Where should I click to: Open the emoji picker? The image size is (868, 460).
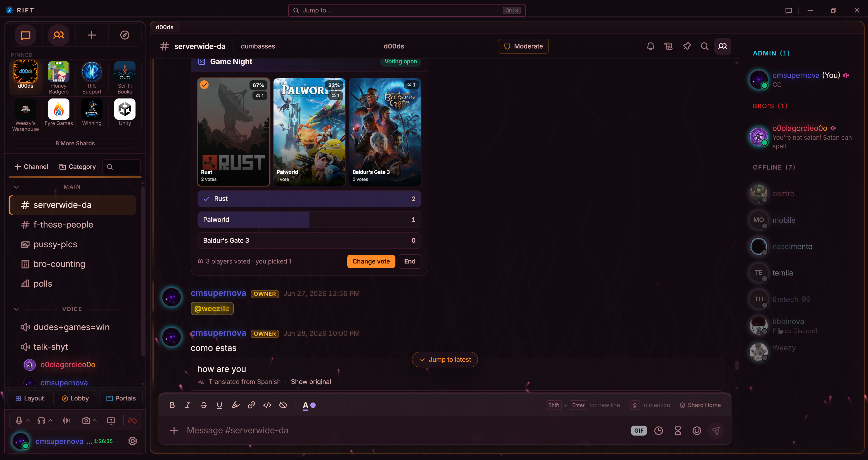[697, 430]
